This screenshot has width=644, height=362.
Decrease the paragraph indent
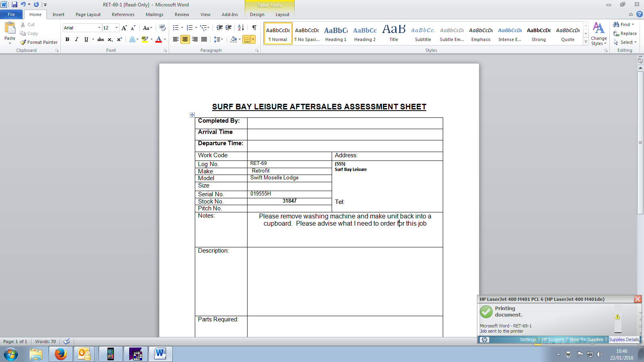pos(219,28)
